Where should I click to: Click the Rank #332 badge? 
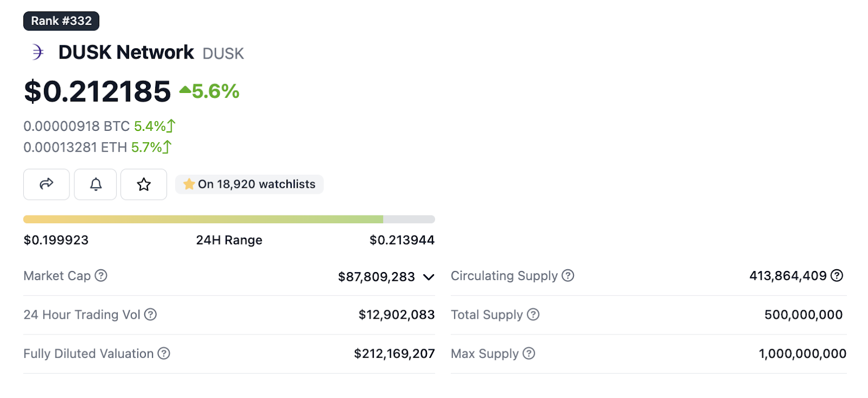pos(61,21)
